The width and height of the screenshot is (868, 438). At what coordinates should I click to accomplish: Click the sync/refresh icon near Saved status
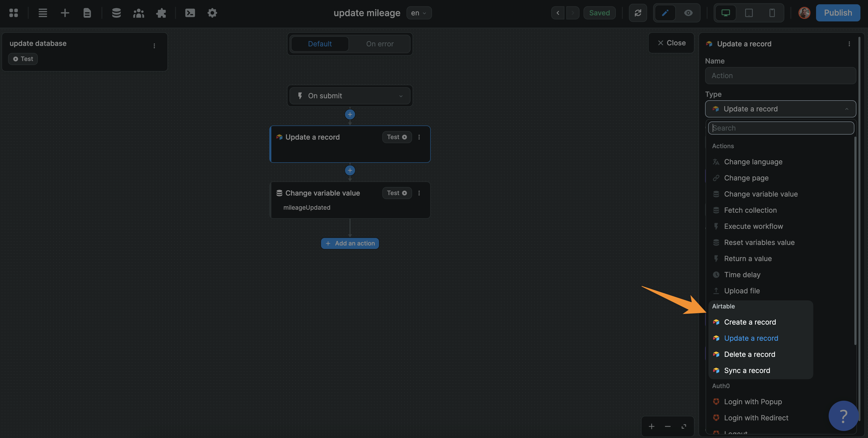(638, 13)
